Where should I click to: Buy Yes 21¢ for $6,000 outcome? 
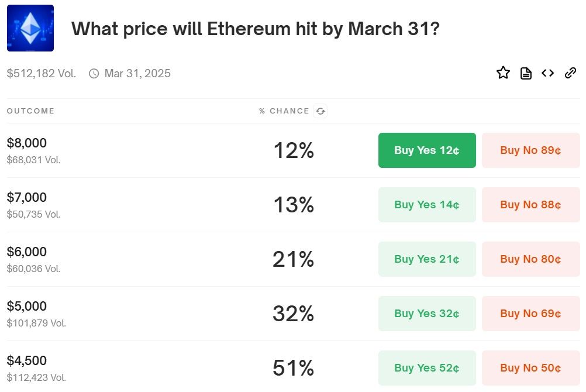pyautogui.click(x=427, y=259)
